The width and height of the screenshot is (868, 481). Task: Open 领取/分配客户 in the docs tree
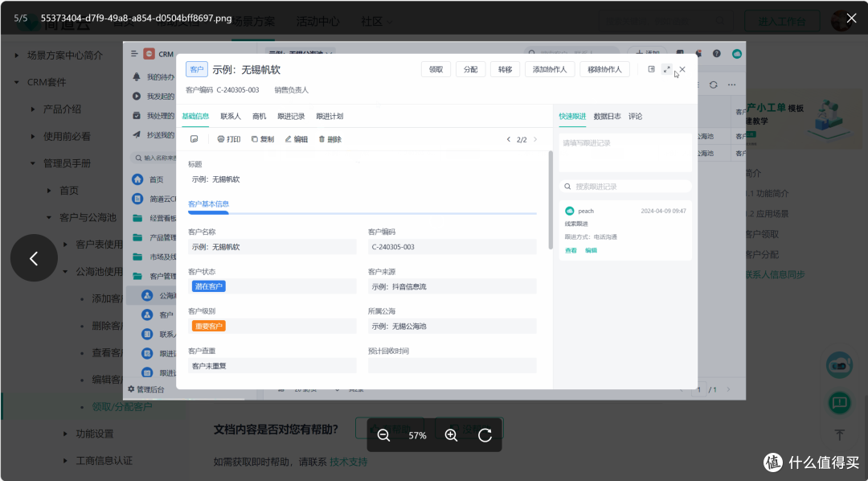(x=122, y=407)
